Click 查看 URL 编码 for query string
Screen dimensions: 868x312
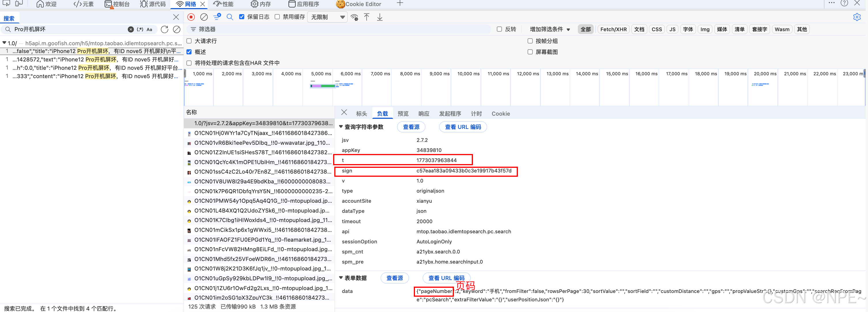463,127
